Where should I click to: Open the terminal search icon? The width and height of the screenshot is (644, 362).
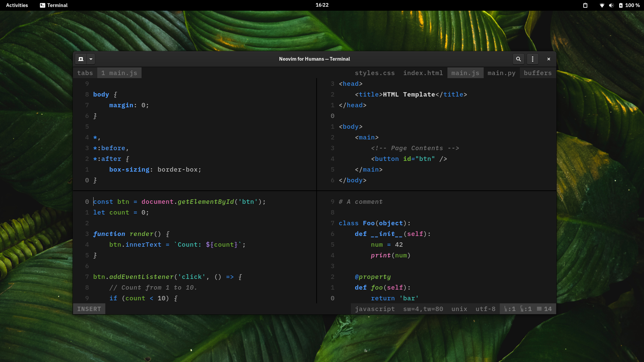tap(518, 59)
